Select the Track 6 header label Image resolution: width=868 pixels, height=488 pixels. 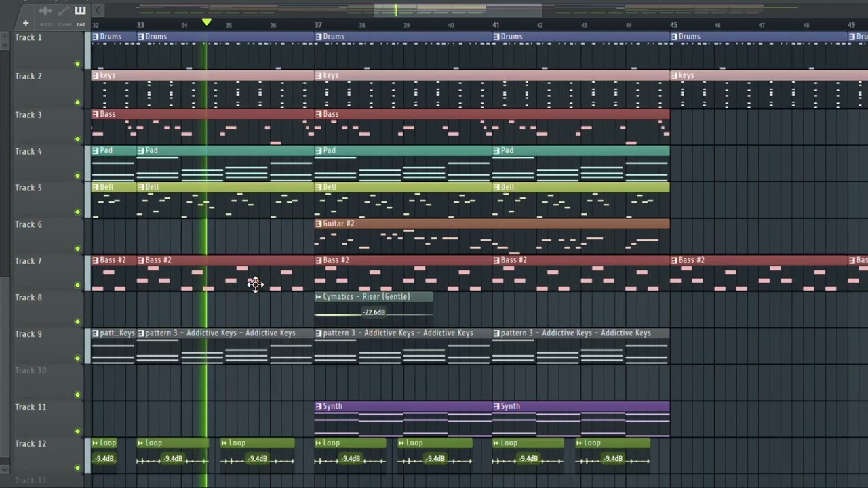(28, 224)
